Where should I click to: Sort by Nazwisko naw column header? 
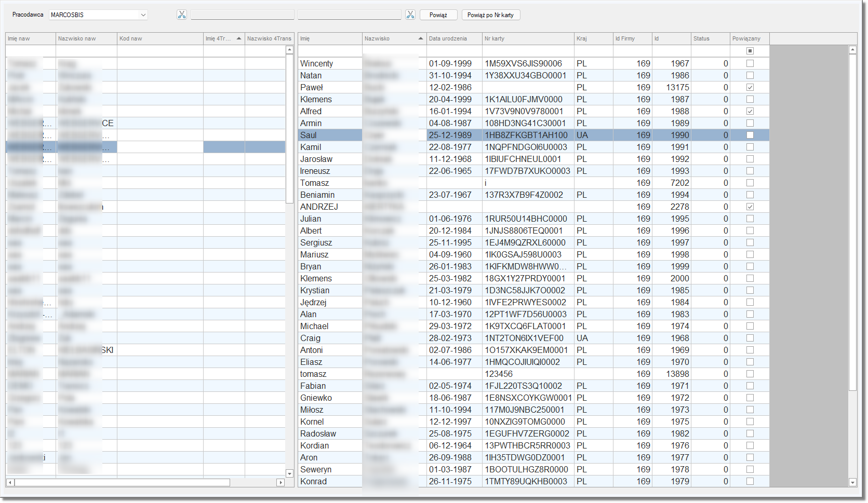(x=86, y=38)
